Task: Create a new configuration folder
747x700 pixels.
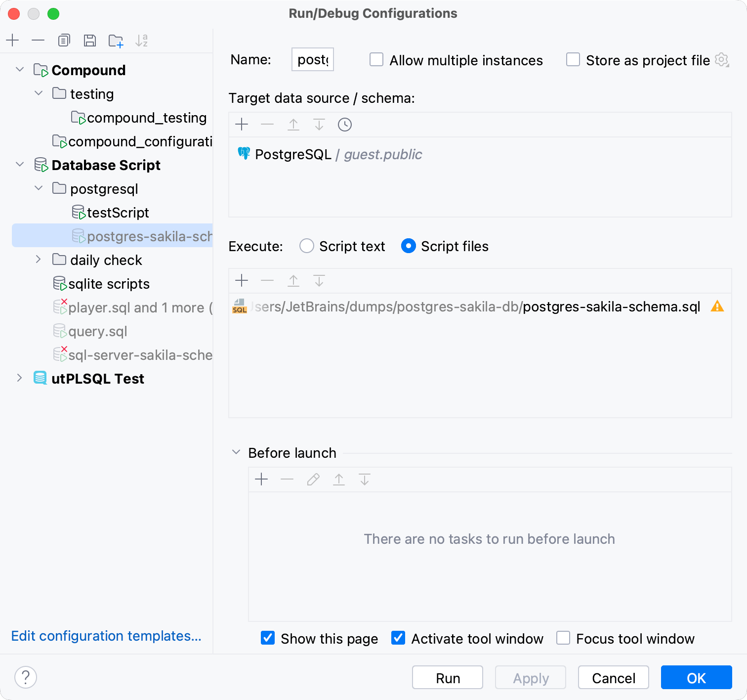Action: [x=115, y=40]
